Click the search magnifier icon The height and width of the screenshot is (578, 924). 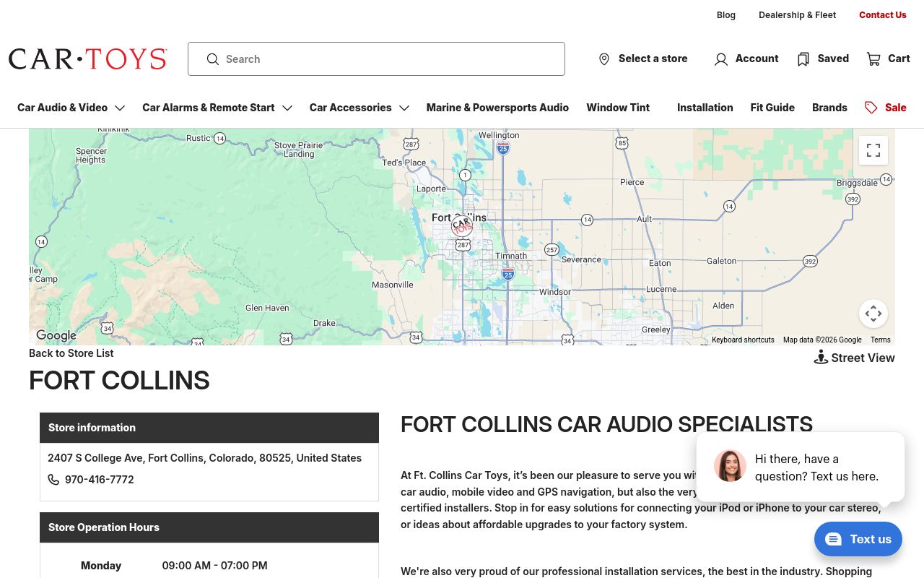(x=212, y=59)
